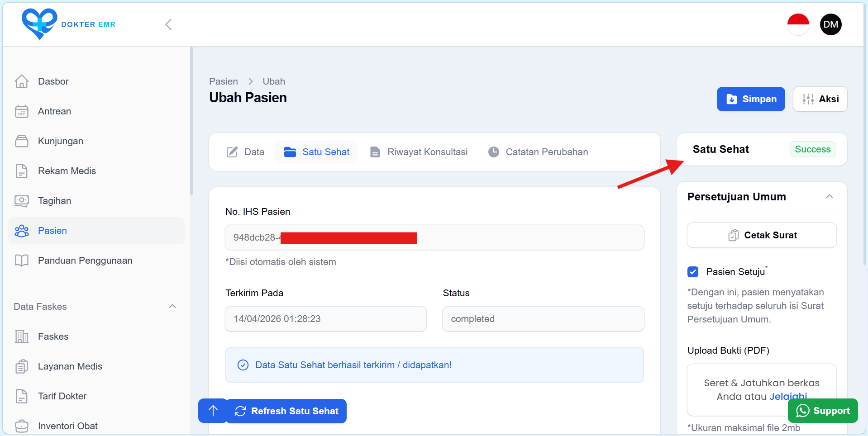Open Tagihan in the sidebar

(96, 201)
